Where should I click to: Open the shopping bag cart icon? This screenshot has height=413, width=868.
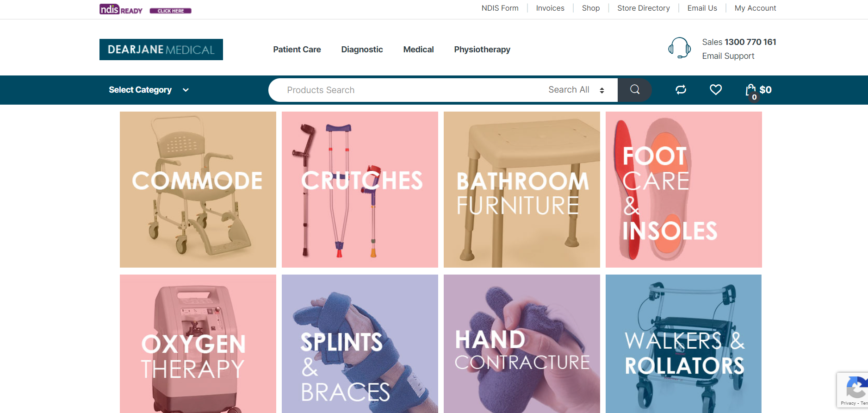[750, 91]
